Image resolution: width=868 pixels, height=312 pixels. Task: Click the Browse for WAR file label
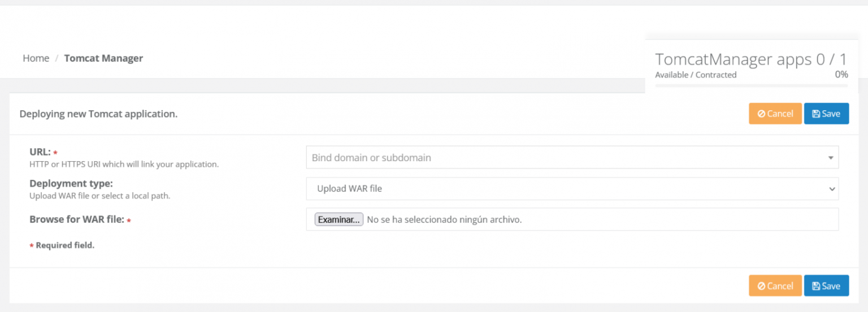[76, 219]
